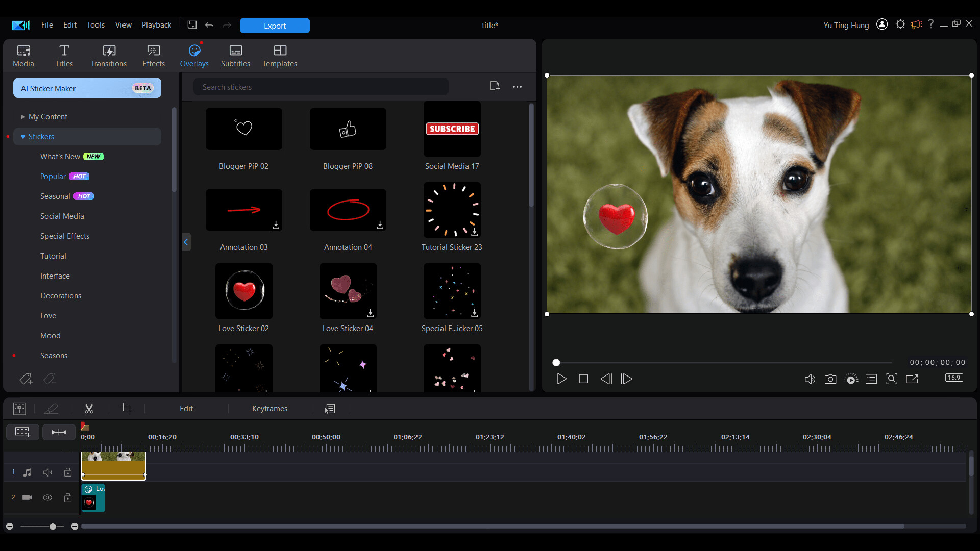Switch to the Keyframes tab
This screenshot has width=980, height=551.
270,408
